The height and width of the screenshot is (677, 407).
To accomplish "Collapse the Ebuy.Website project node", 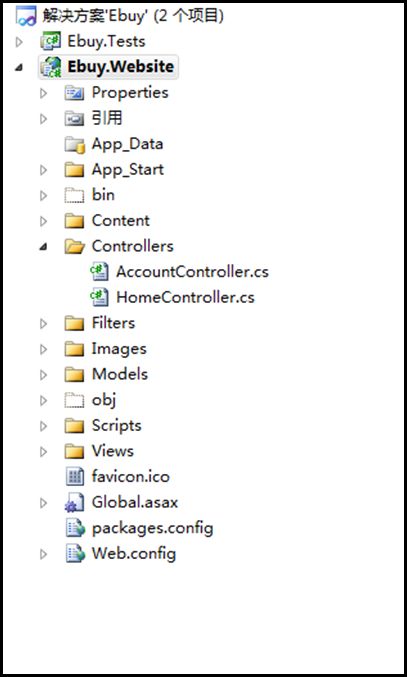I will click(x=19, y=67).
